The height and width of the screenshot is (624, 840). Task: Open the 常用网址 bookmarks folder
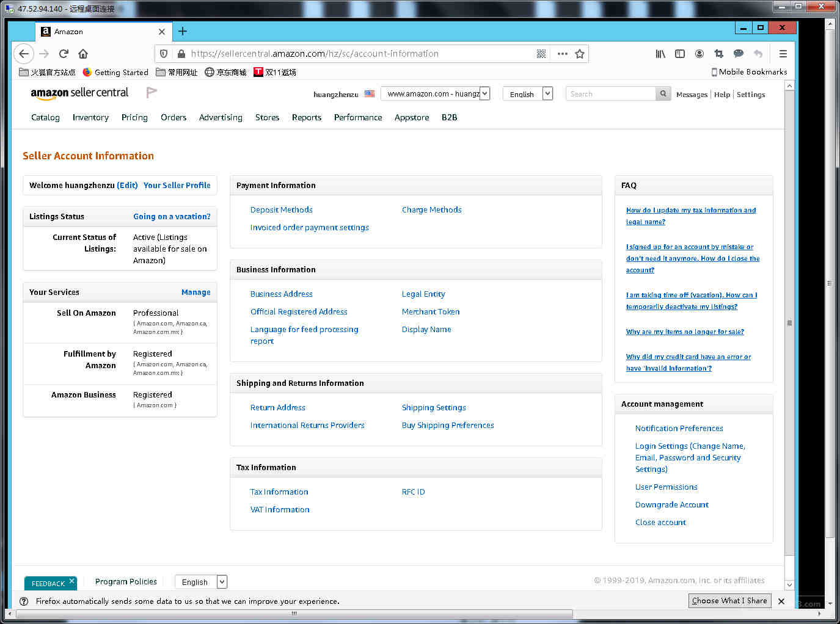click(x=177, y=72)
